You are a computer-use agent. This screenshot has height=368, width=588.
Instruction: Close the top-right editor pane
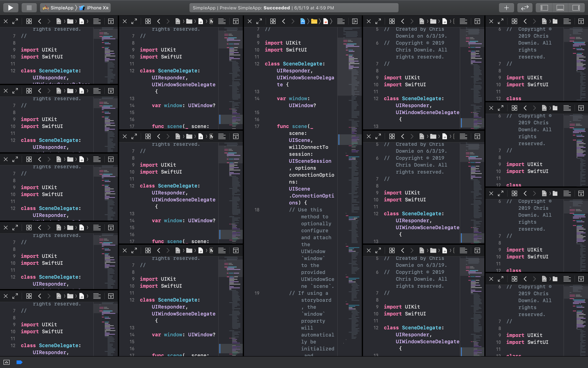point(491,21)
